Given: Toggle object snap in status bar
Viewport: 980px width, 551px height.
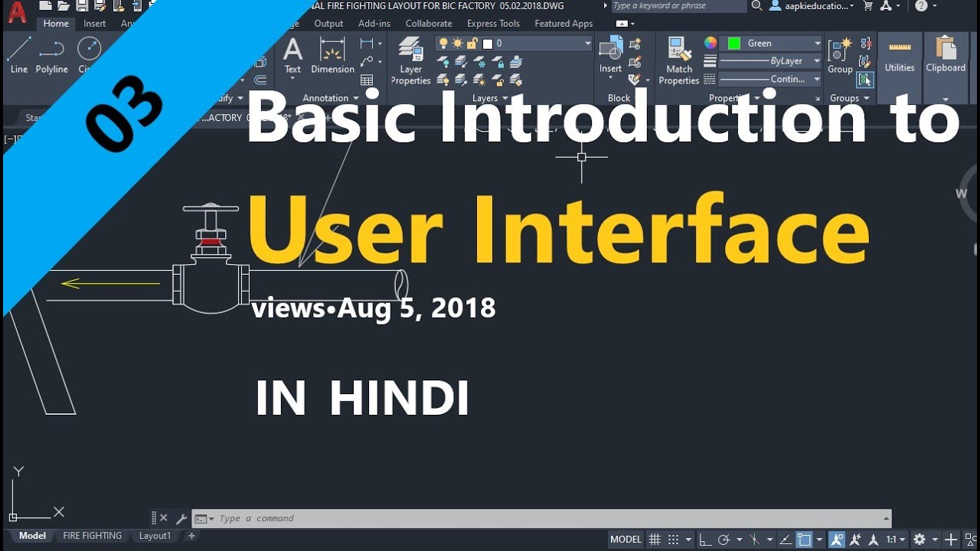Looking at the screenshot, I should pos(805,540).
